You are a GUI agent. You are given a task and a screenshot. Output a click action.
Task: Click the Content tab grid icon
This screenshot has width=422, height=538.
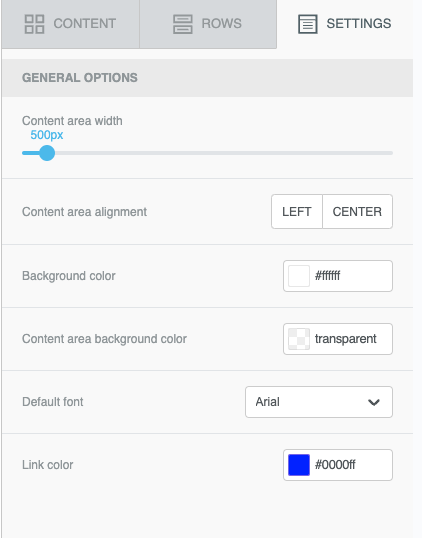point(34,24)
